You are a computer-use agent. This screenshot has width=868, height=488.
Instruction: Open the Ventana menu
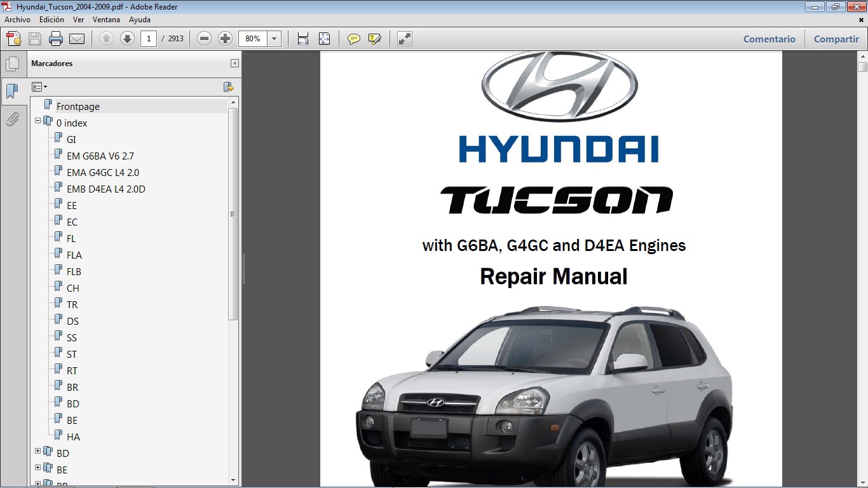click(x=107, y=20)
